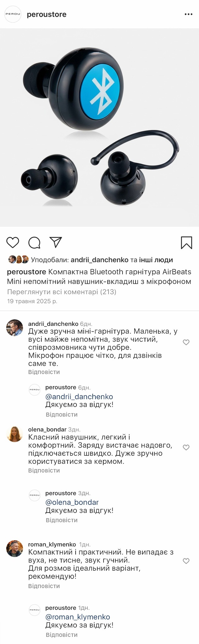Reply to andrii_danchenko's comment
The height and width of the screenshot is (644, 199).
[44, 372]
